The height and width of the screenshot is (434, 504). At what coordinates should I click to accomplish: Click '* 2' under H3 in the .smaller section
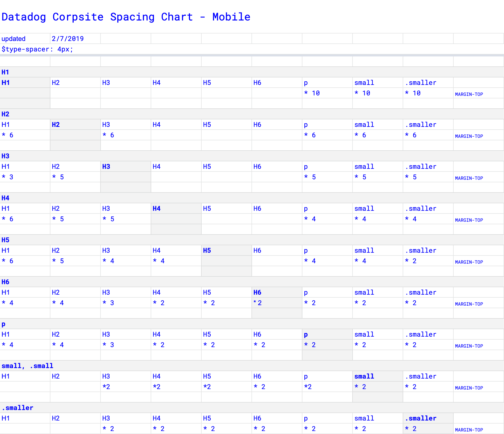click(x=108, y=429)
